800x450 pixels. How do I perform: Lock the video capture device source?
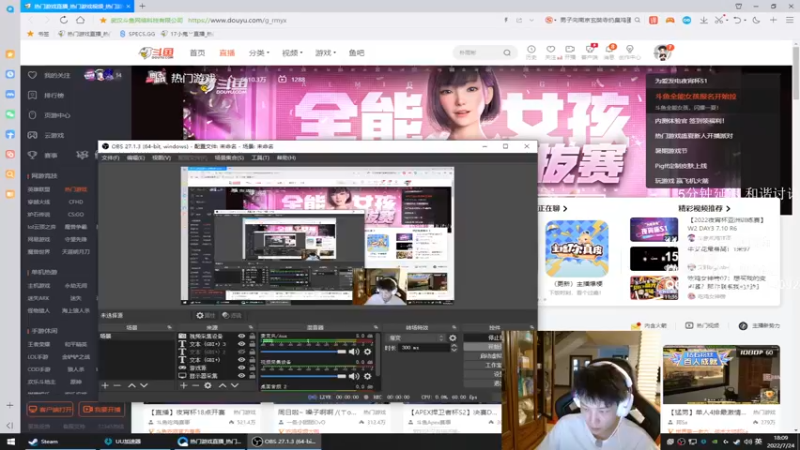click(x=252, y=336)
